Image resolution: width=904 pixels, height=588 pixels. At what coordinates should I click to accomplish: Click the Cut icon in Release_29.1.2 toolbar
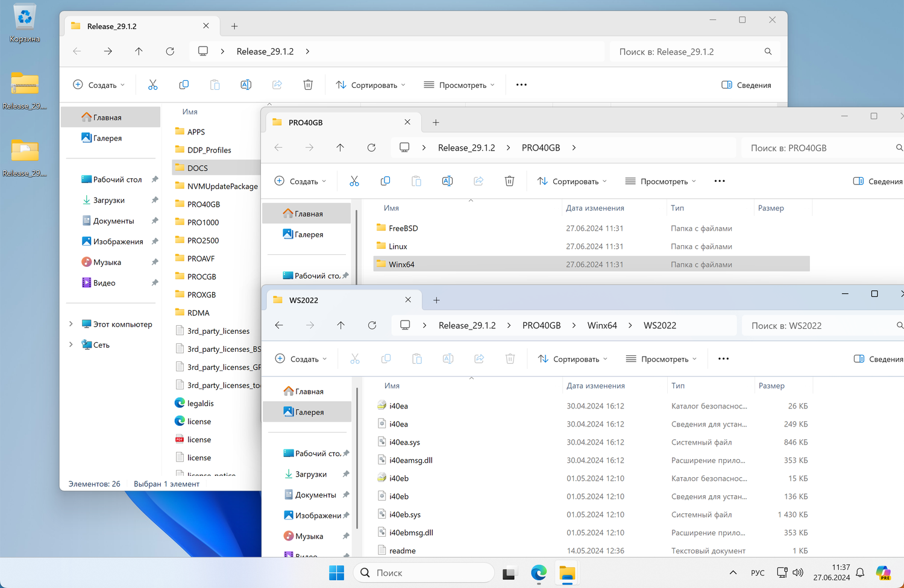[152, 85]
